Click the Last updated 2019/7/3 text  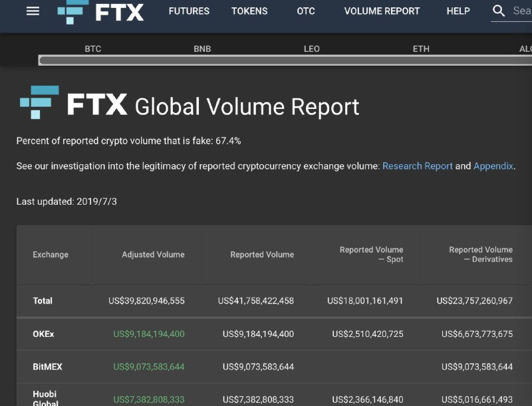pyautogui.click(x=66, y=201)
